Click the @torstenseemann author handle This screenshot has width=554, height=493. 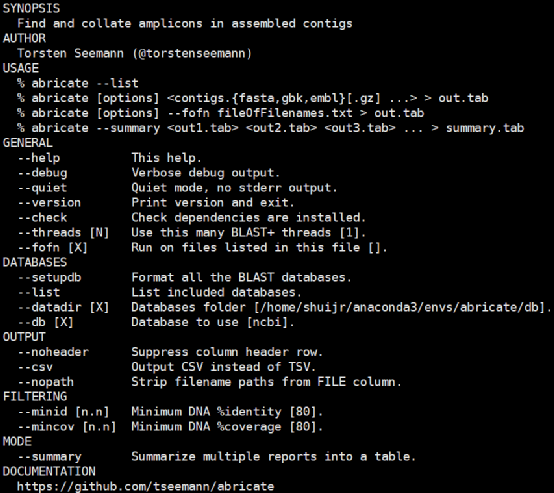pos(192,53)
